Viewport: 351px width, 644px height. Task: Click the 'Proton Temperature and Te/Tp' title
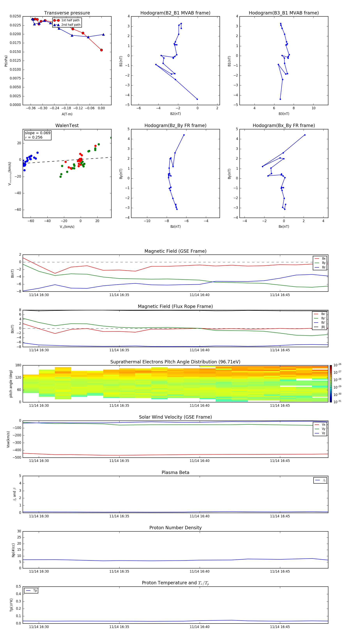point(175,583)
